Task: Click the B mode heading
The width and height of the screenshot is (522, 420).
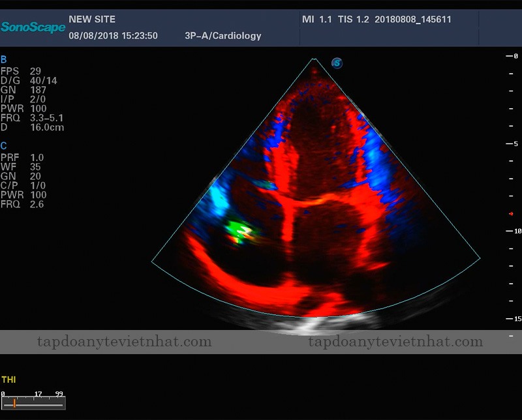Action: 4,59
